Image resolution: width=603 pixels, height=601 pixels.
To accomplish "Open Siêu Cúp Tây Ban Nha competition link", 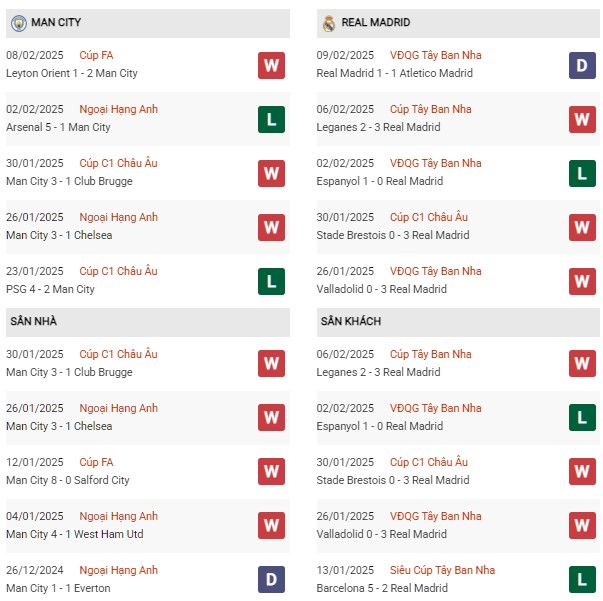I will click(442, 570).
